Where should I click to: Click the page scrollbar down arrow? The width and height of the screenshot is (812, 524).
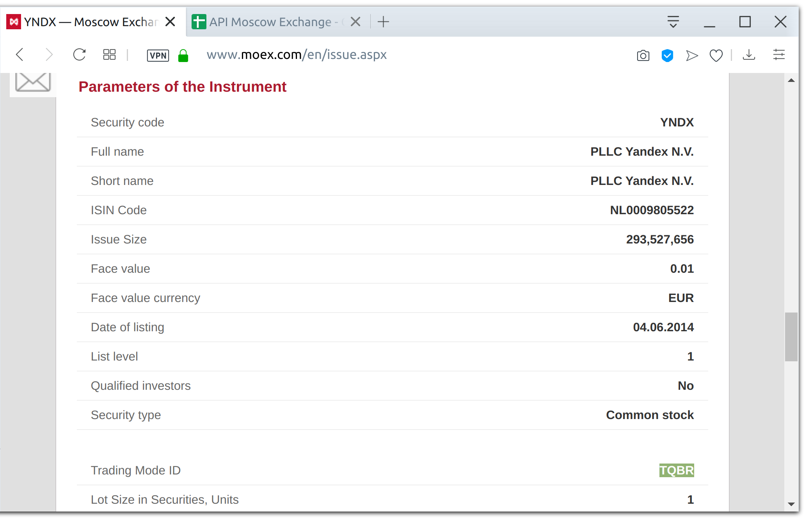[791, 504]
